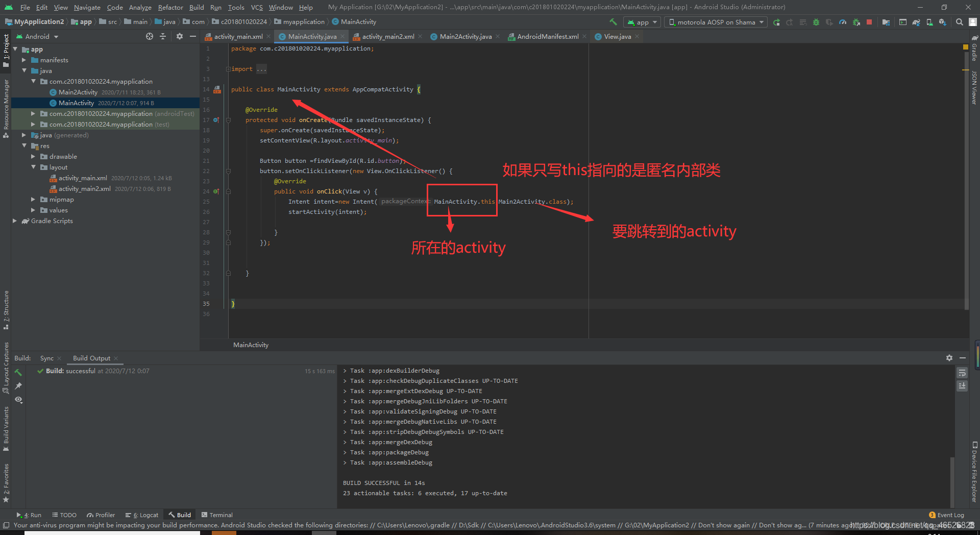Screen dimensions: 980x535
Task: Click the Search Everywhere magnifier icon
Action: click(959, 22)
